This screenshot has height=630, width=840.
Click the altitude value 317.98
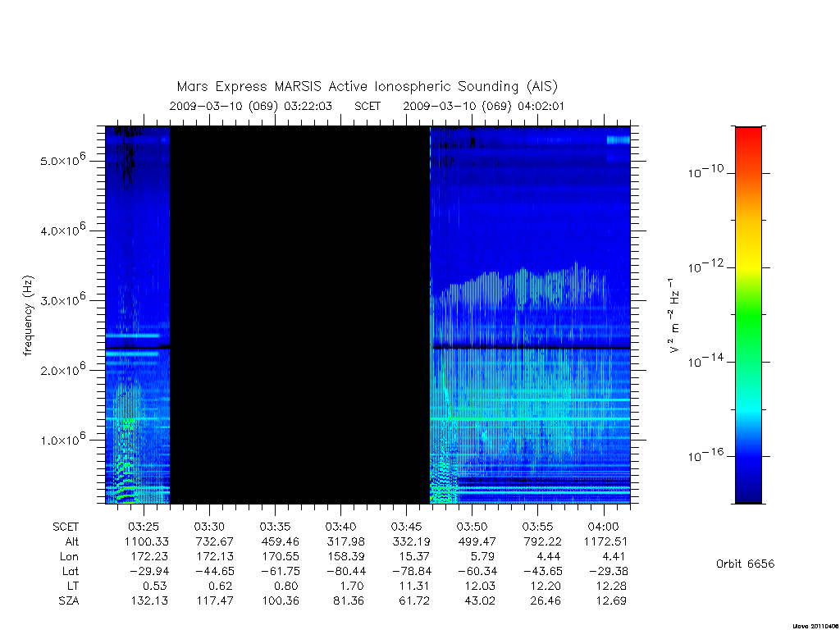click(345, 541)
